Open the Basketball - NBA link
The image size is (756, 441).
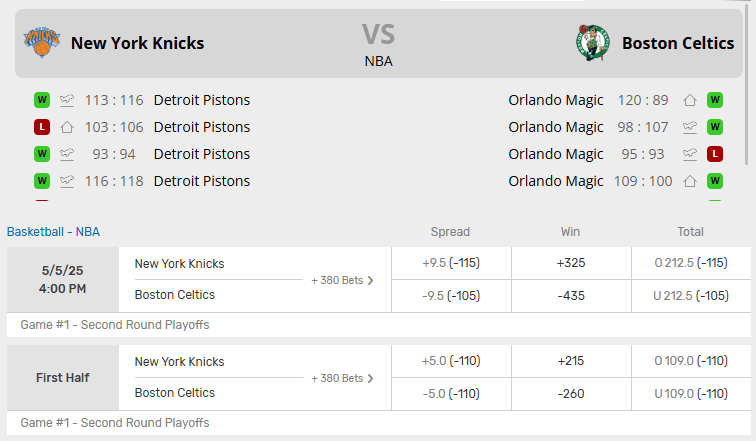[54, 232]
